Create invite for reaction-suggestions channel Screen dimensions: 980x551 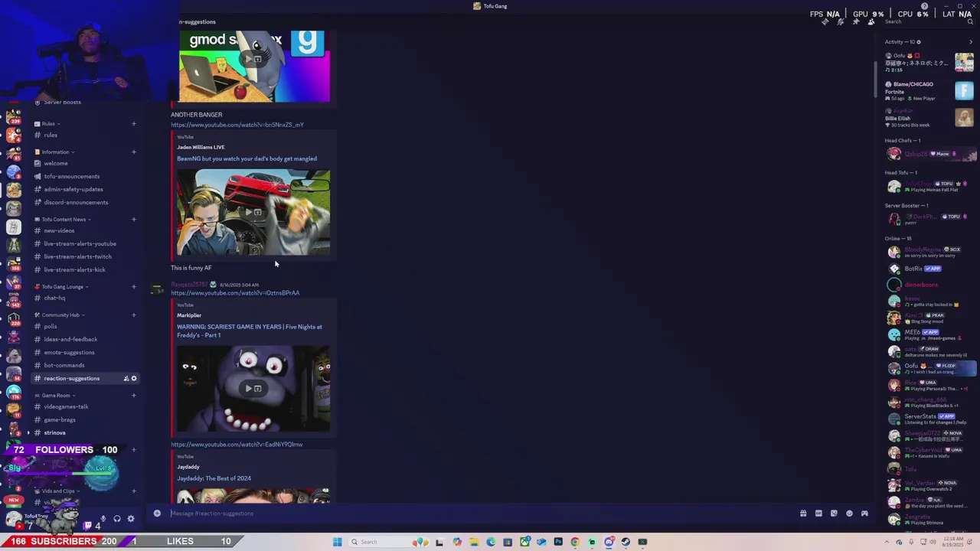126,379
